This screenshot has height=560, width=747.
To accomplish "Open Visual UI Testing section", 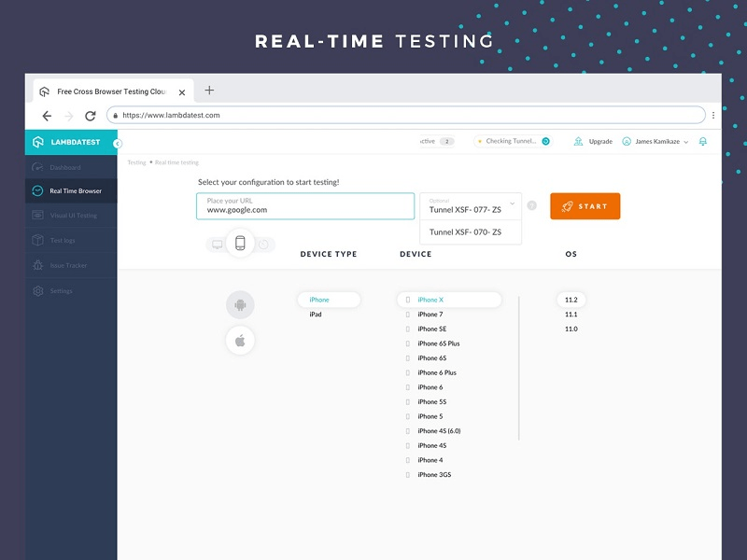I will [x=71, y=216].
